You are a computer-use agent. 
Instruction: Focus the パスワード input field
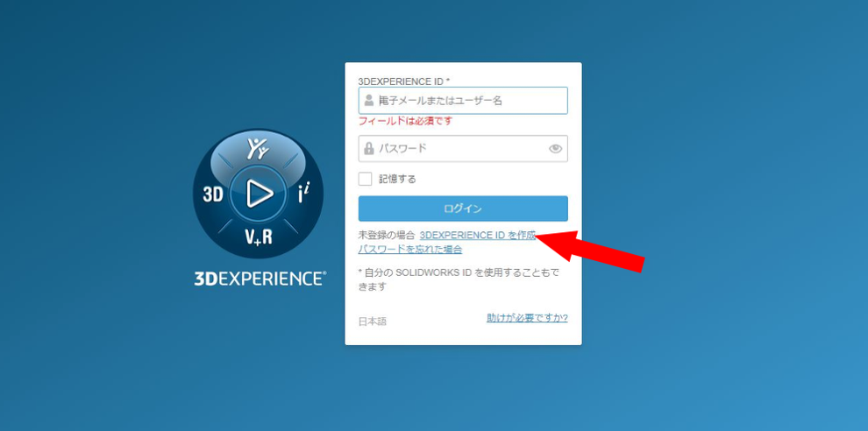(x=463, y=148)
